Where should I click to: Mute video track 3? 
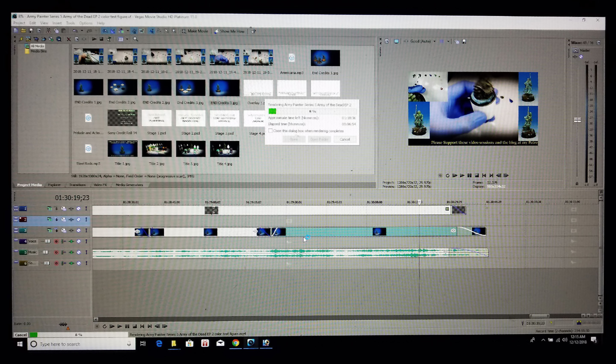pos(78,231)
